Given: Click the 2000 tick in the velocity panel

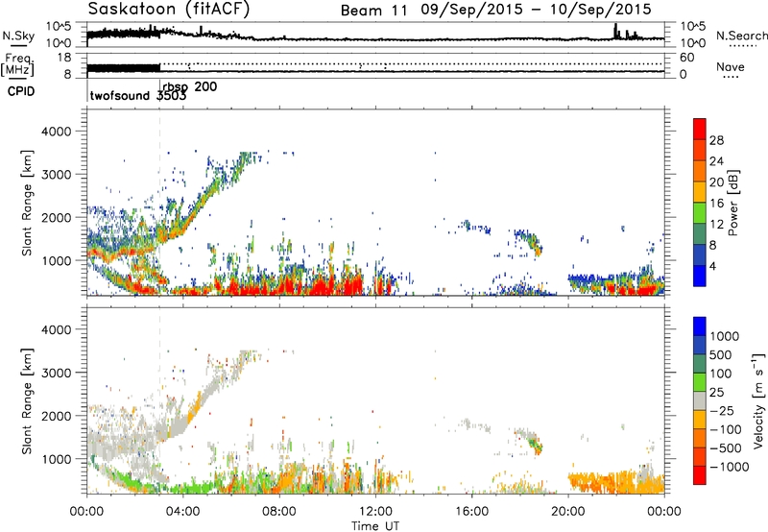Looking at the screenshot, I should (56, 416).
